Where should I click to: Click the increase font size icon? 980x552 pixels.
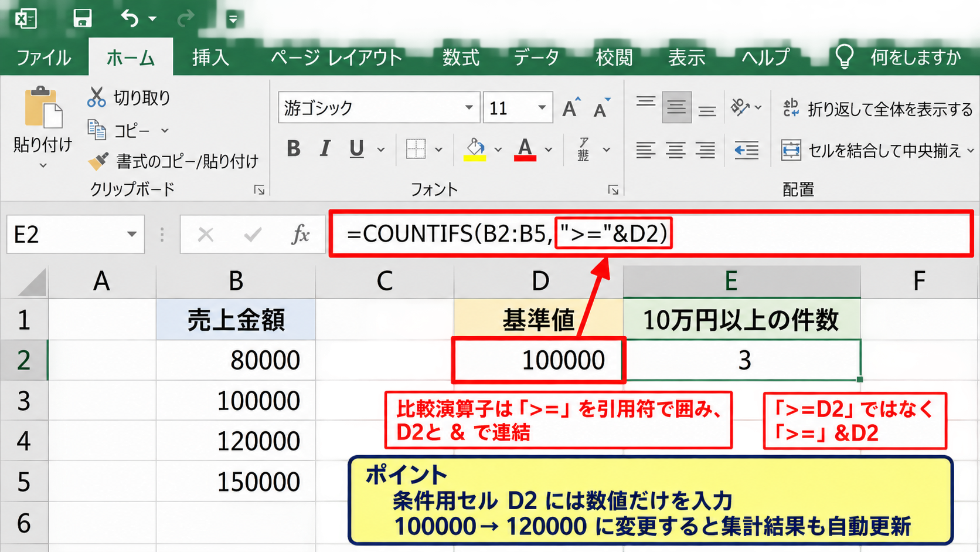point(571,108)
